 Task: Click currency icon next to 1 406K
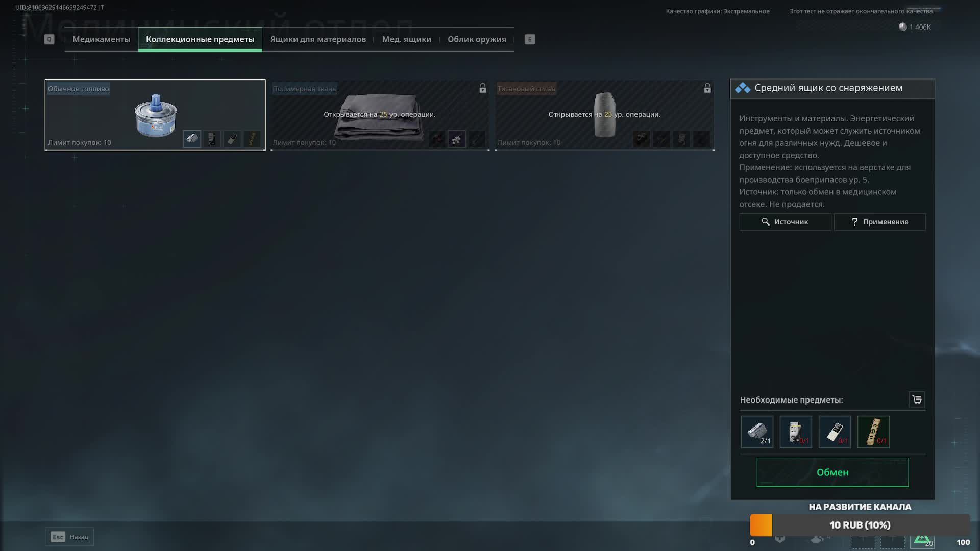pos(902,27)
